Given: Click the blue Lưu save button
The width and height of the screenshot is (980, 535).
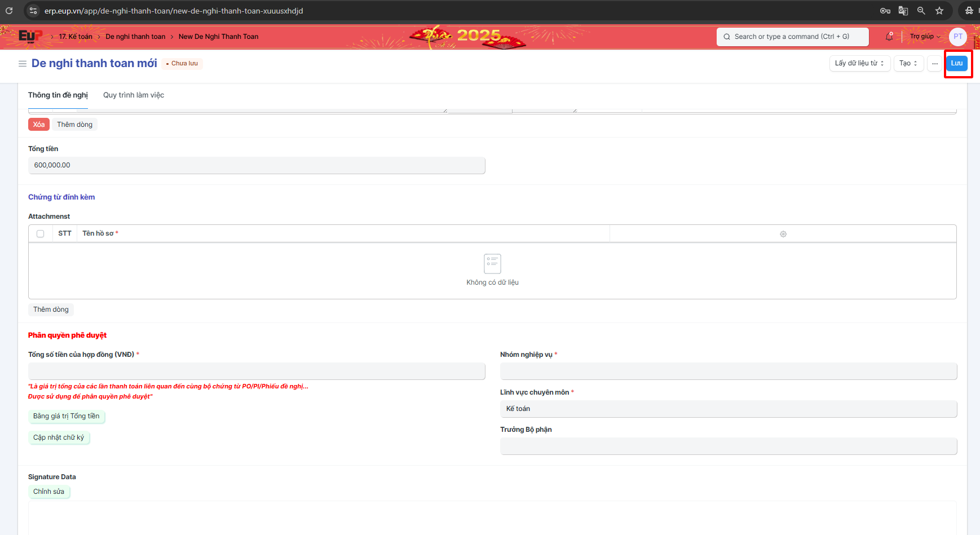Looking at the screenshot, I should [957, 63].
